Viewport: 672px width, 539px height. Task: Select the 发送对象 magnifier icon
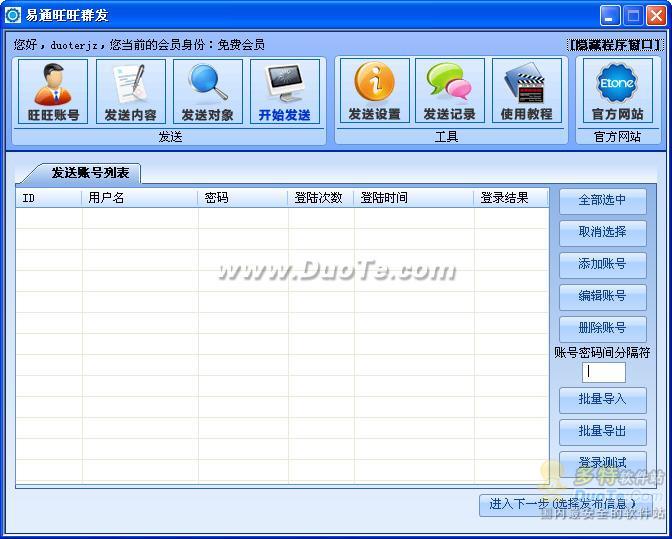207,91
